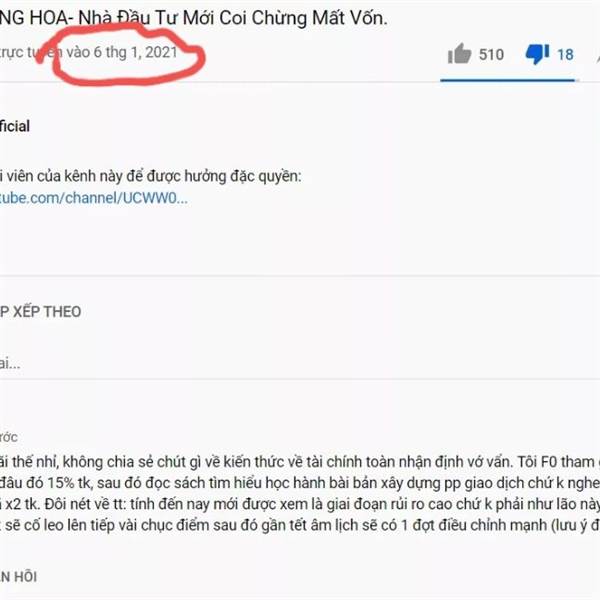The height and width of the screenshot is (600, 600).
Task: Click the thumbs-up like icon
Action: 459,53
